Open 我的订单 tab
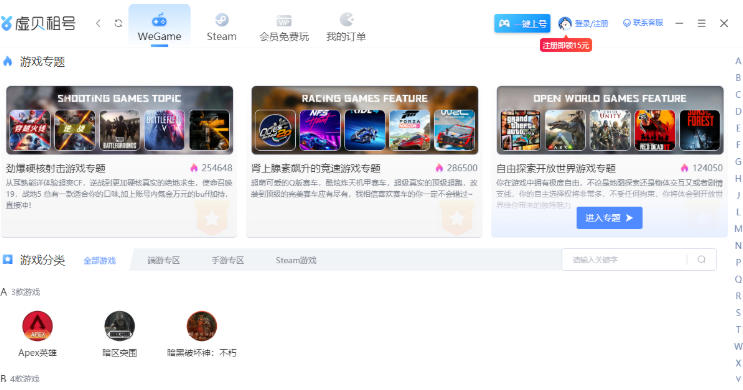The height and width of the screenshot is (390, 743). [x=346, y=27]
